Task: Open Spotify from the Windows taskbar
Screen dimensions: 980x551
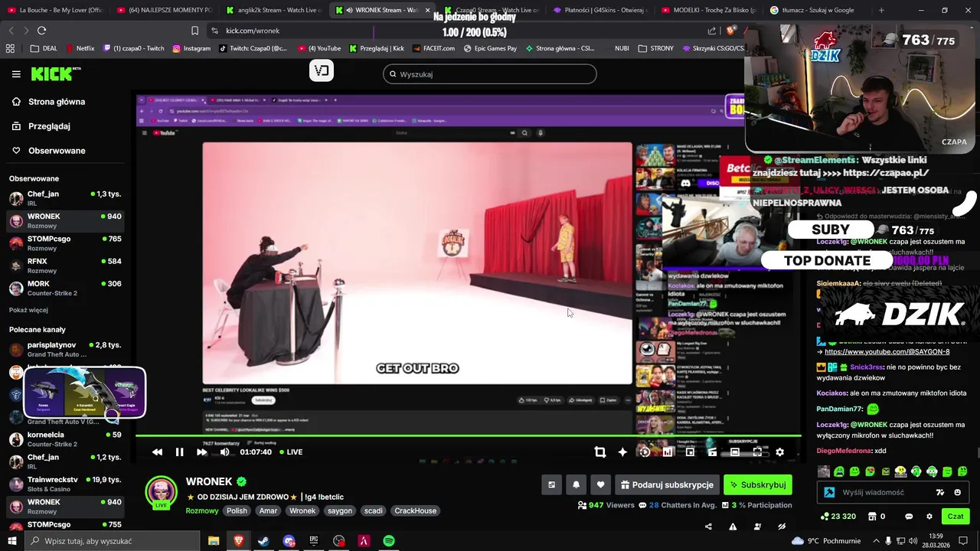Action: (x=389, y=541)
